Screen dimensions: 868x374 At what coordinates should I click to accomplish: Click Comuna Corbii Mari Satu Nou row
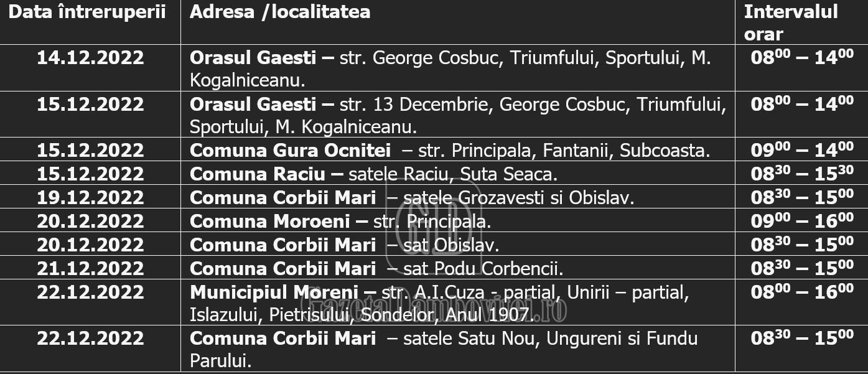pyautogui.click(x=444, y=349)
